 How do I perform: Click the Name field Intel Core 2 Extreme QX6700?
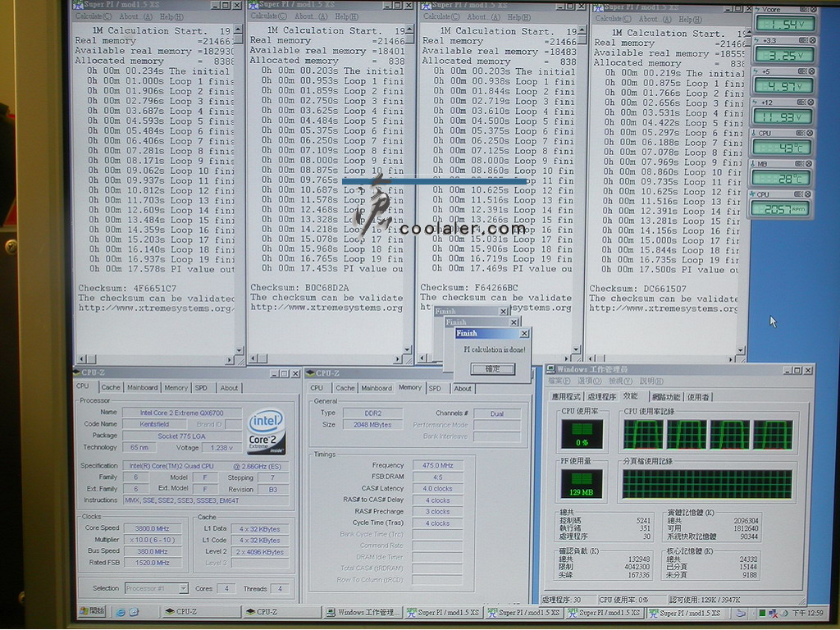click(181, 413)
